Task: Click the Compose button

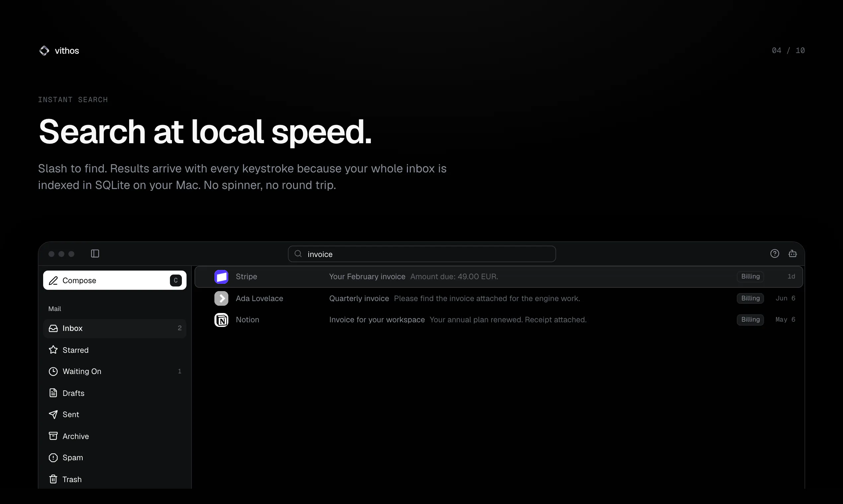Action: [x=115, y=281]
